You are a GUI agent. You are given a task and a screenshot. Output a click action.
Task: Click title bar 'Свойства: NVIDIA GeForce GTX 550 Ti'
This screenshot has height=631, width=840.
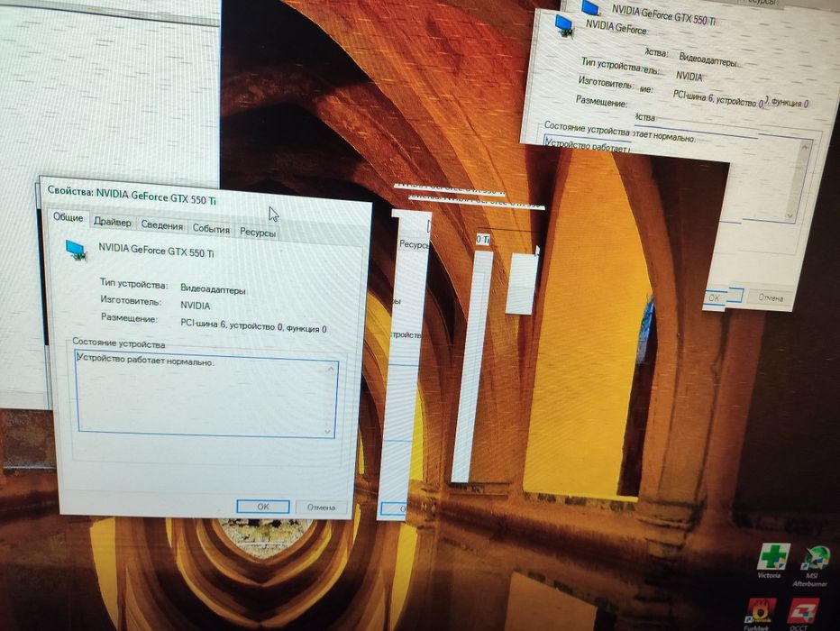[x=132, y=196]
